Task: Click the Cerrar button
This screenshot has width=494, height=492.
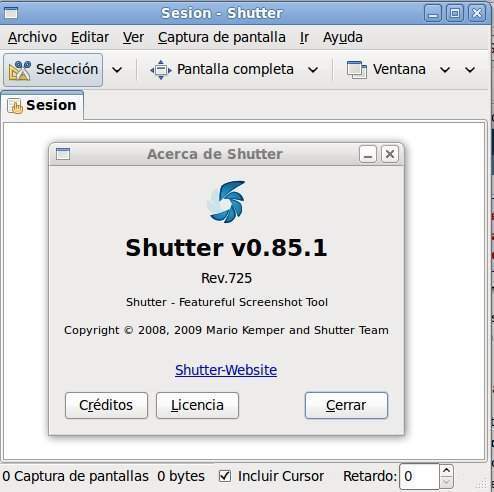Action: tap(346, 405)
